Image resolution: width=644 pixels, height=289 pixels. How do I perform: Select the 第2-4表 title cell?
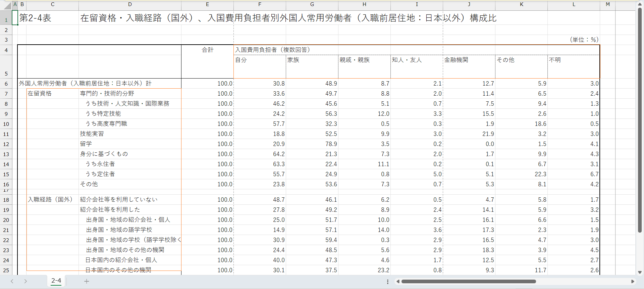tap(35, 18)
